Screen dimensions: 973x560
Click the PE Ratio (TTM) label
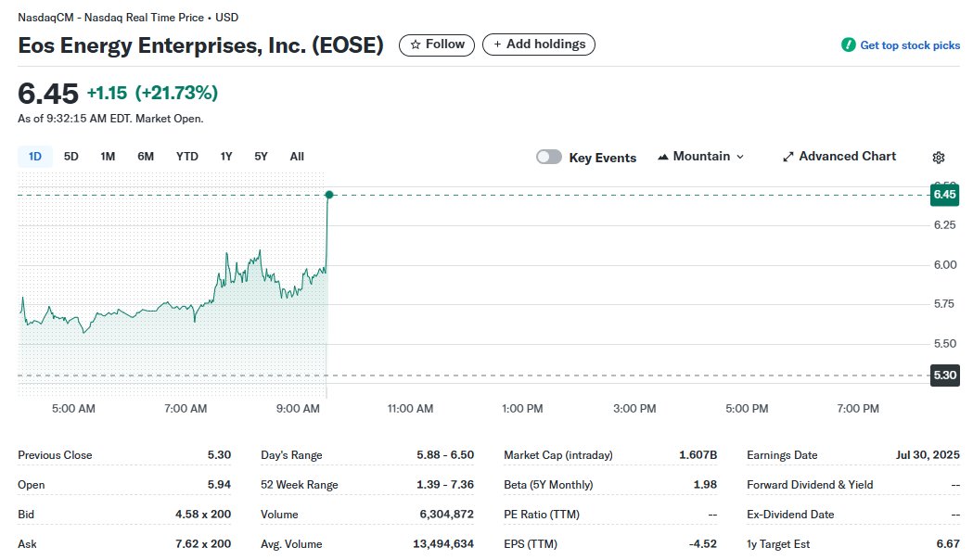coord(542,515)
